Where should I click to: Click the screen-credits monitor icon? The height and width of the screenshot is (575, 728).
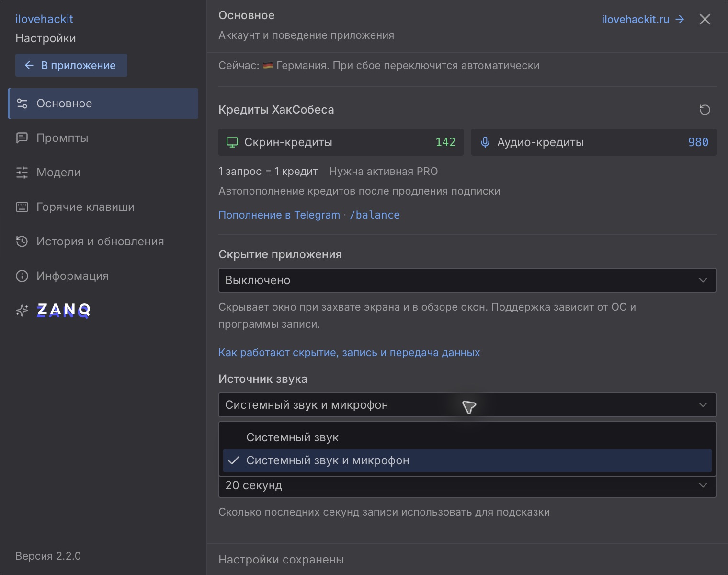pyautogui.click(x=232, y=142)
